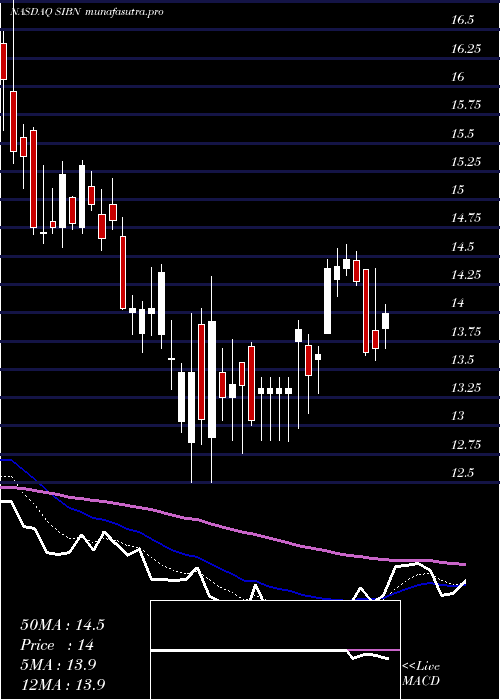Click the 15.75 price axis label
The image size is (500, 700).
click(466, 105)
